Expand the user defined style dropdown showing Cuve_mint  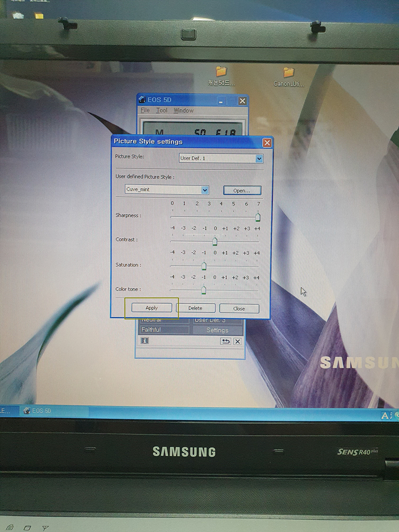(204, 190)
